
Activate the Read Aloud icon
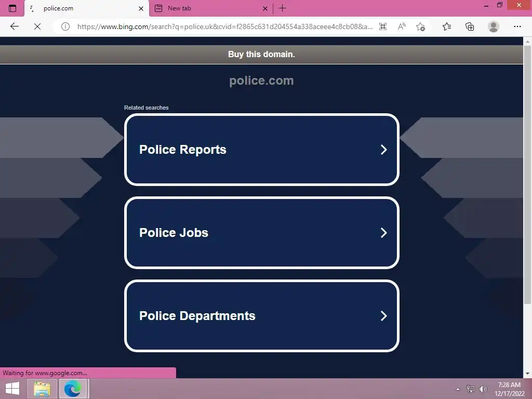tap(402, 26)
